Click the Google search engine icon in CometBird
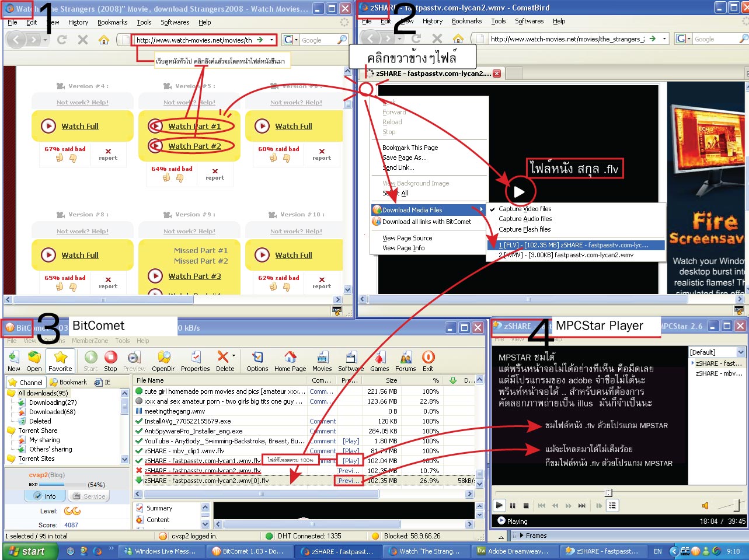The width and height of the screenshot is (749, 560). point(681,38)
